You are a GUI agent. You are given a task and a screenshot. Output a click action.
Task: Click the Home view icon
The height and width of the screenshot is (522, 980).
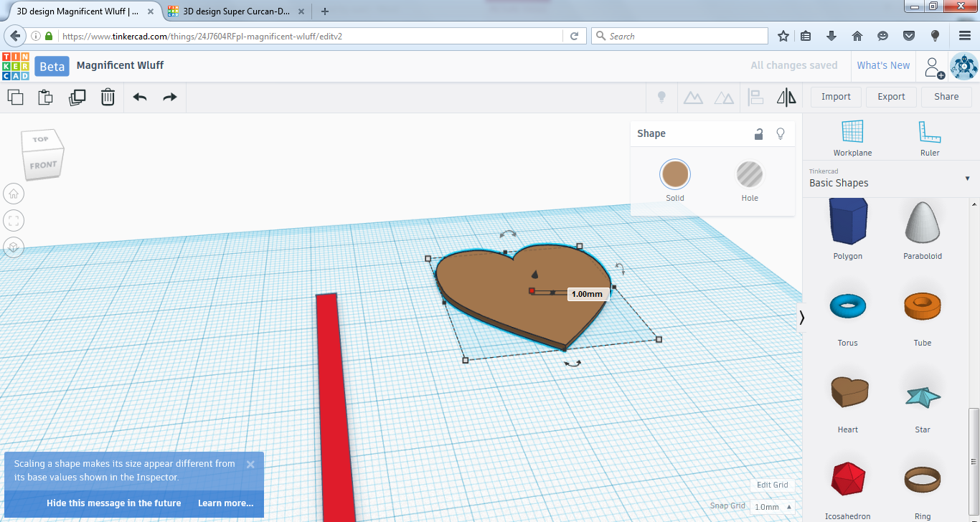point(14,193)
